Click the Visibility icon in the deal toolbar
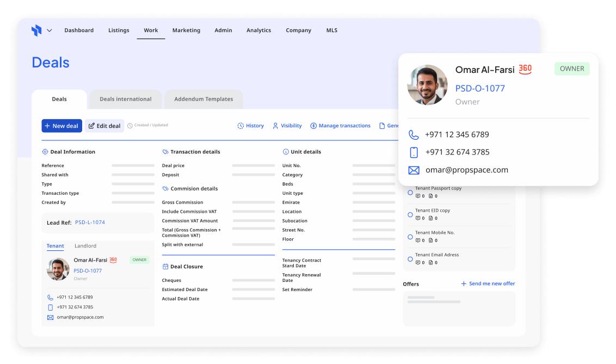This screenshot has height=364, width=616. pos(287,126)
